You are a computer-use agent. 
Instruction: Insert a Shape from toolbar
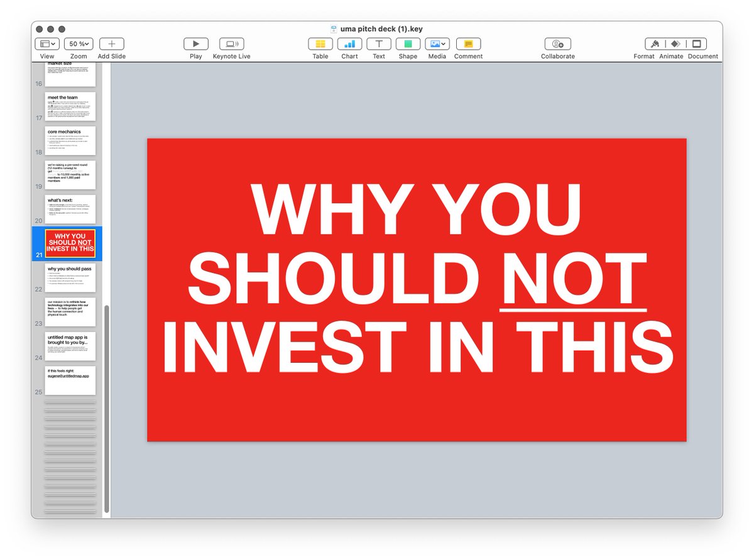coord(408,44)
